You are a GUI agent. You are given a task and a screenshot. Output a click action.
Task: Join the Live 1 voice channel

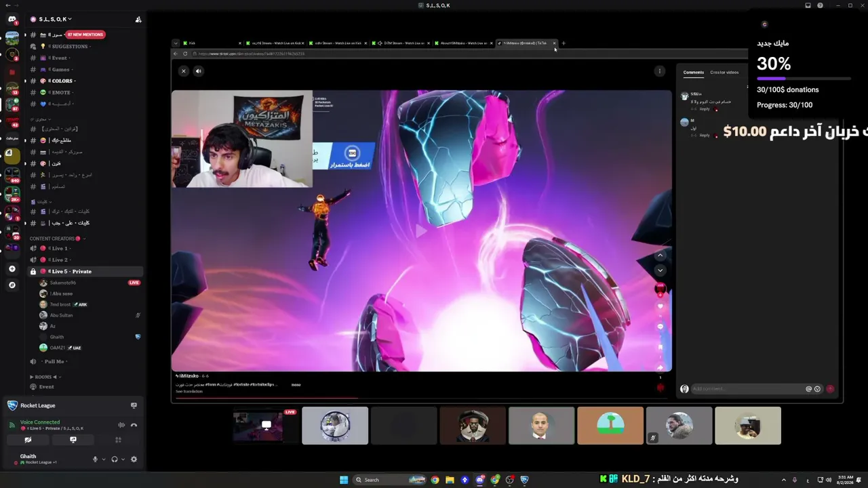tap(85, 248)
